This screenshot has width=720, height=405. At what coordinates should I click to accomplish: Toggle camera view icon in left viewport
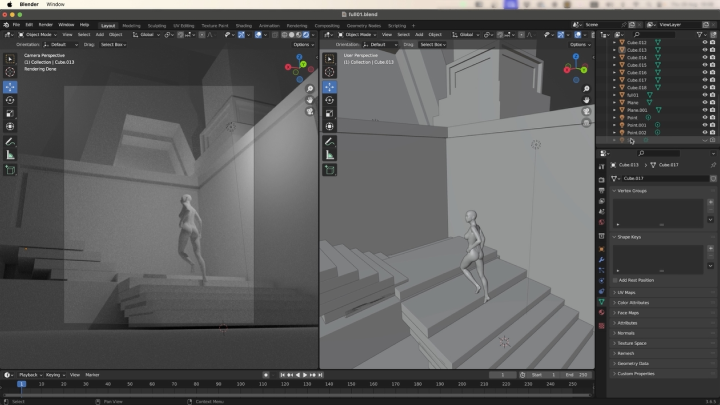tap(310, 111)
